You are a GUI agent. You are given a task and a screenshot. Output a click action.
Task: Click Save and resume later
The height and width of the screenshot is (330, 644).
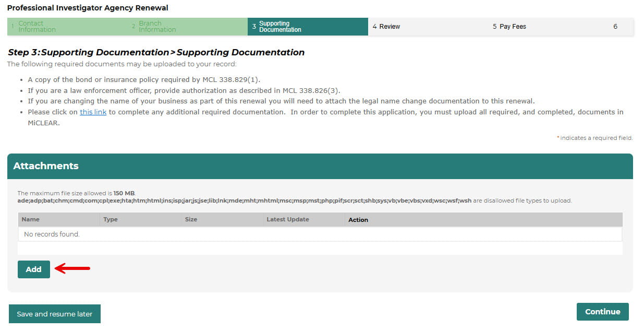(x=55, y=314)
